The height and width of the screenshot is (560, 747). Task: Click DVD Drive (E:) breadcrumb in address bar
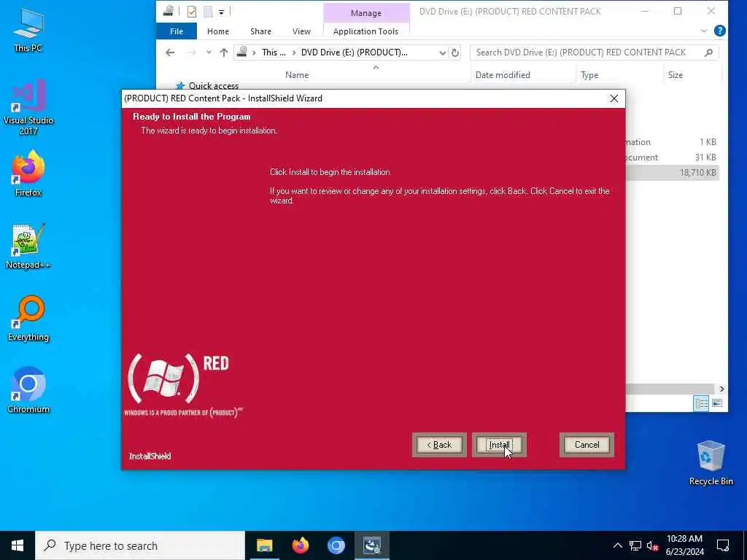coord(354,52)
